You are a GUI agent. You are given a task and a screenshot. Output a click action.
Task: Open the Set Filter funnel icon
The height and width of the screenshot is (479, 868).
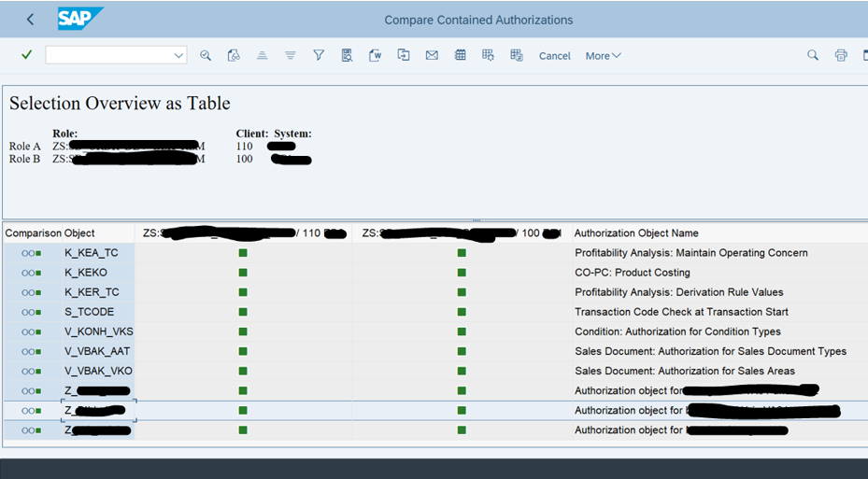pos(319,56)
